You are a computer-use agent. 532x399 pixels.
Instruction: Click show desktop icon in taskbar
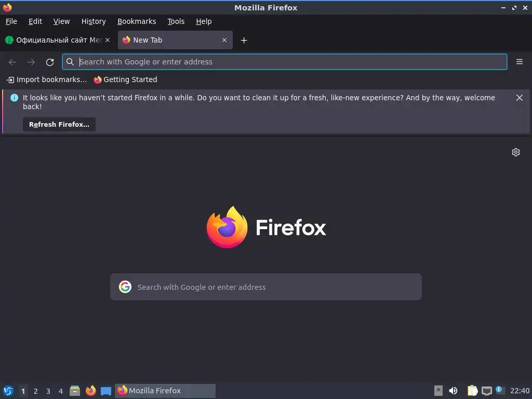tap(106, 391)
